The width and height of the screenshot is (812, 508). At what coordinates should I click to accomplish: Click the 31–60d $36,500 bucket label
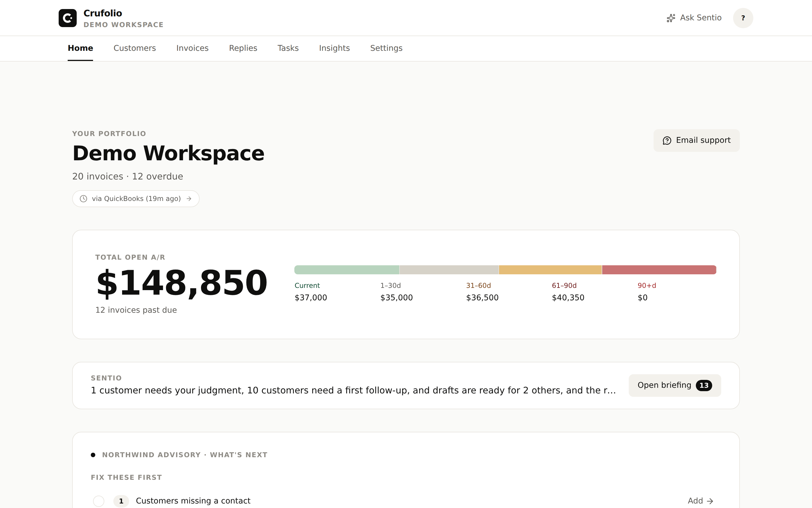tap(482, 292)
